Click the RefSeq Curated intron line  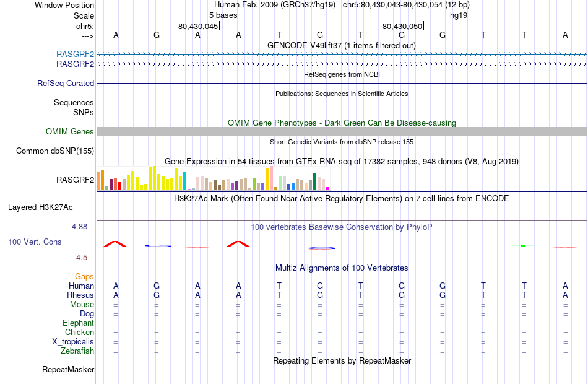[342, 84]
